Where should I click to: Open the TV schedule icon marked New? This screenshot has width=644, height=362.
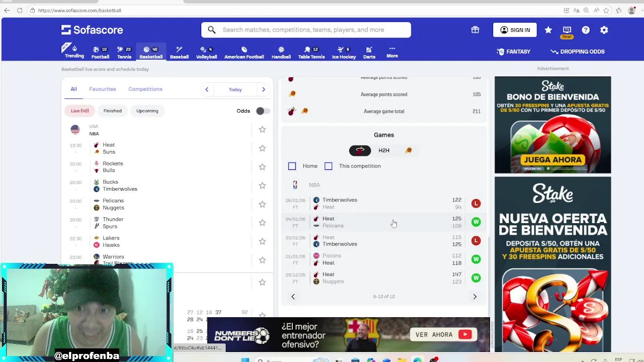(x=567, y=31)
